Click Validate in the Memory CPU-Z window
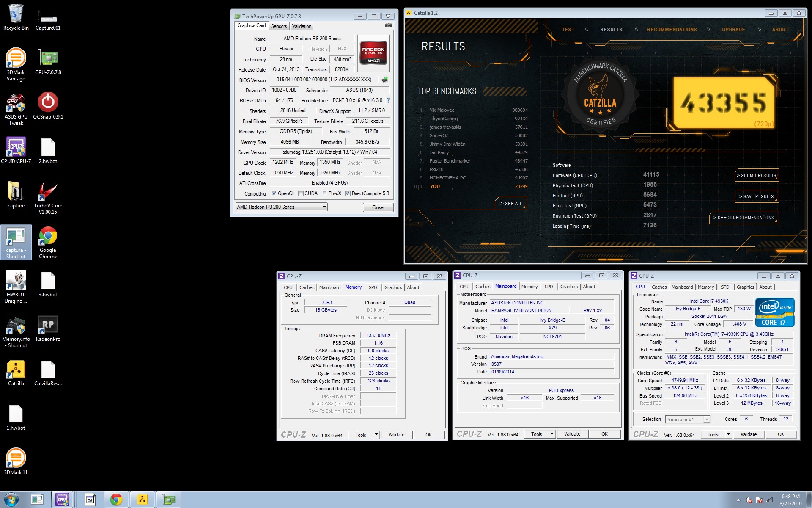This screenshot has height=508, width=812. click(x=396, y=435)
